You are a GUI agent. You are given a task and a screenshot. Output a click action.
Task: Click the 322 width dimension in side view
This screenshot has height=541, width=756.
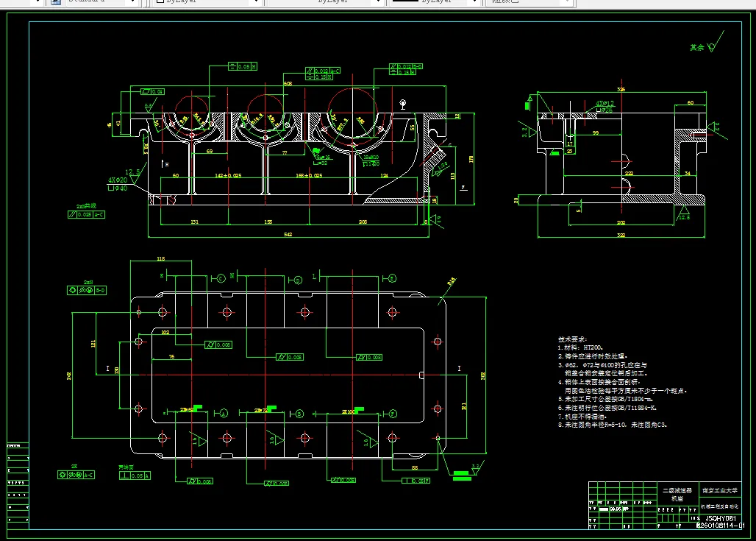[621, 235]
